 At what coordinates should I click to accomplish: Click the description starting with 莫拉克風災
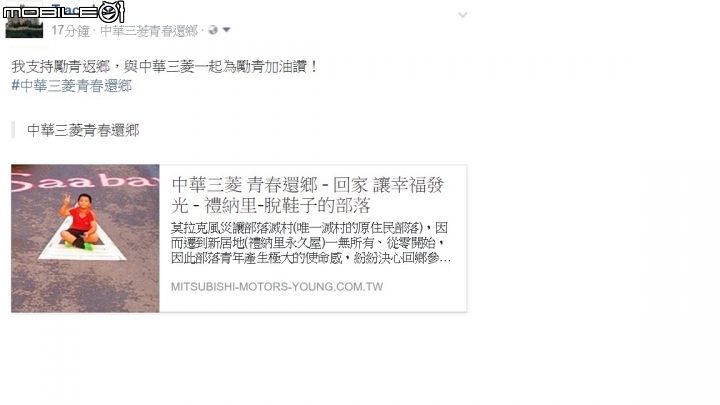(x=311, y=243)
